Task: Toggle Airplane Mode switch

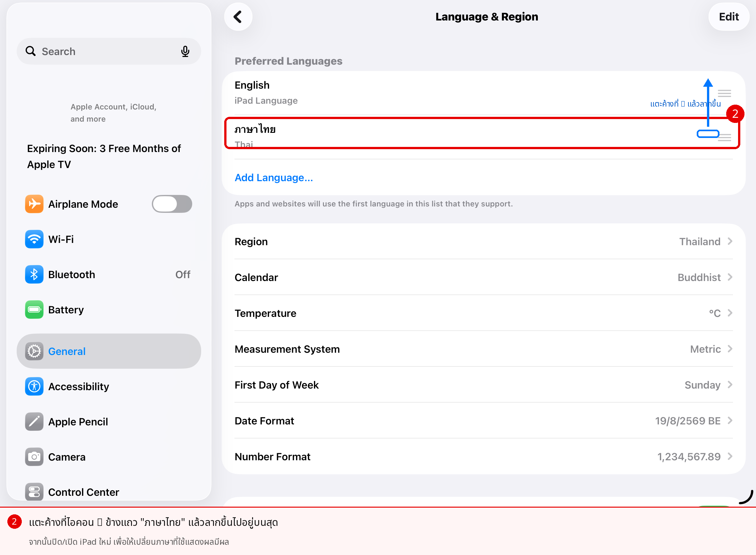Action: [x=172, y=204]
